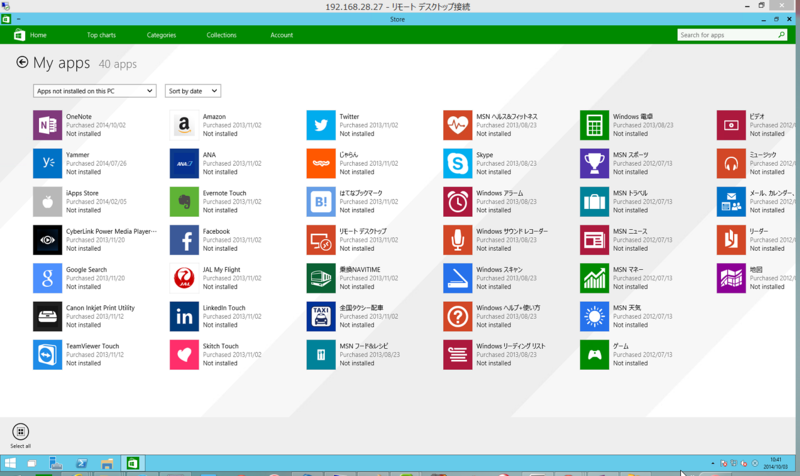The image size is (800, 476).
Task: Open File Explorer from the taskbar
Action: [x=107, y=463]
